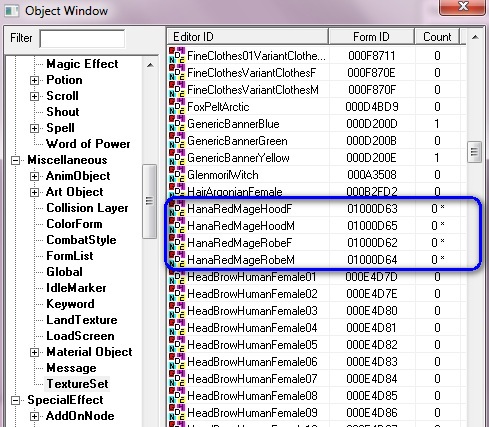This screenshot has width=489, height=427.
Task: Select Word of Power category
Action: pyautogui.click(x=88, y=144)
